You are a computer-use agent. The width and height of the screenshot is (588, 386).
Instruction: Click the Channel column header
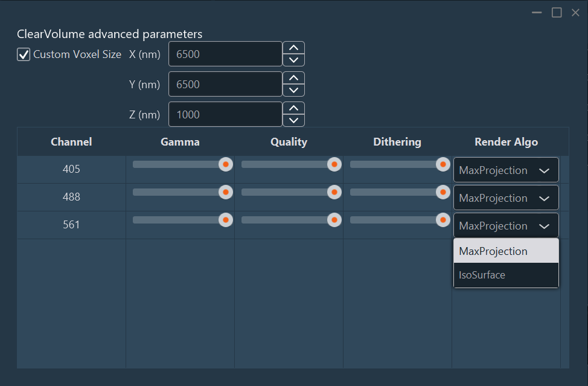pos(71,141)
